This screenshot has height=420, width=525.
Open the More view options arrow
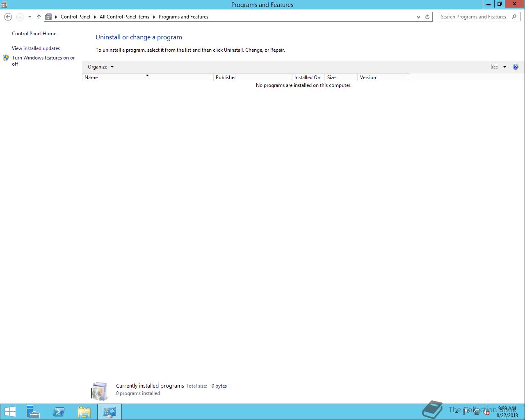click(x=504, y=67)
